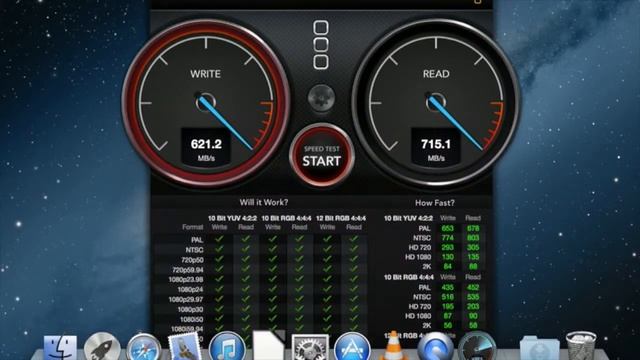Open Finder from the dock
The width and height of the screenshot is (640, 360).
60,347
